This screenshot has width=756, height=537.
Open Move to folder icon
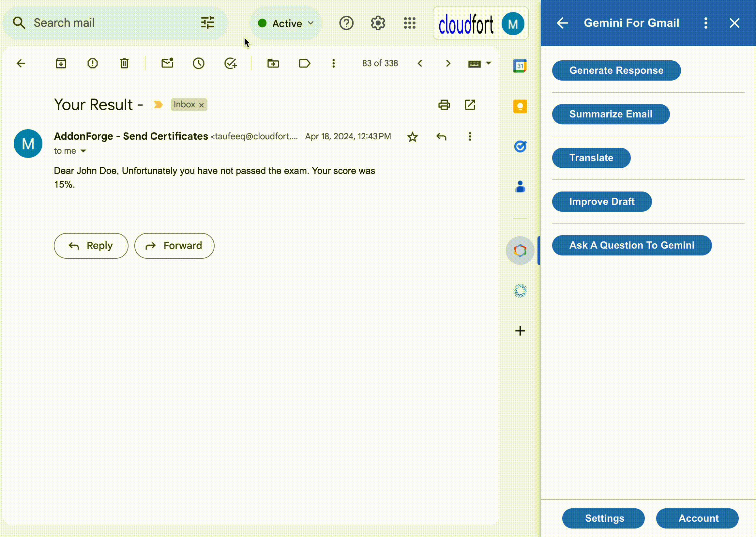[273, 63]
